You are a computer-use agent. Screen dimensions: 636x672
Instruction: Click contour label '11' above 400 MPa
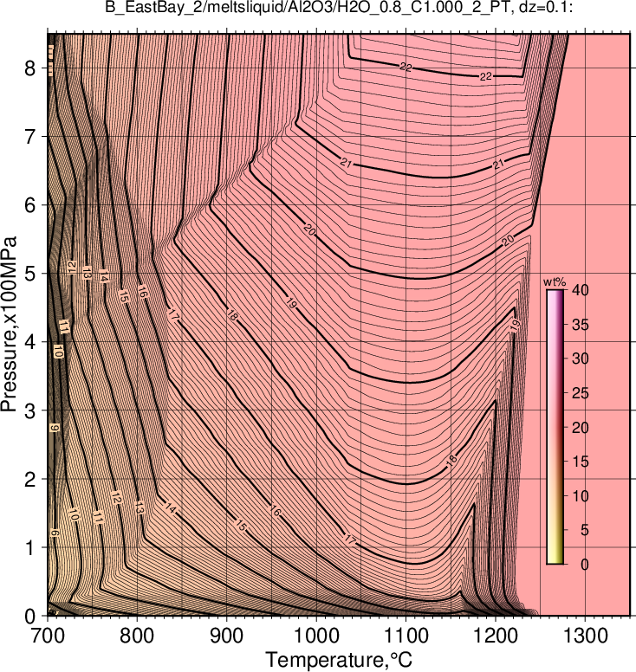tap(64, 326)
